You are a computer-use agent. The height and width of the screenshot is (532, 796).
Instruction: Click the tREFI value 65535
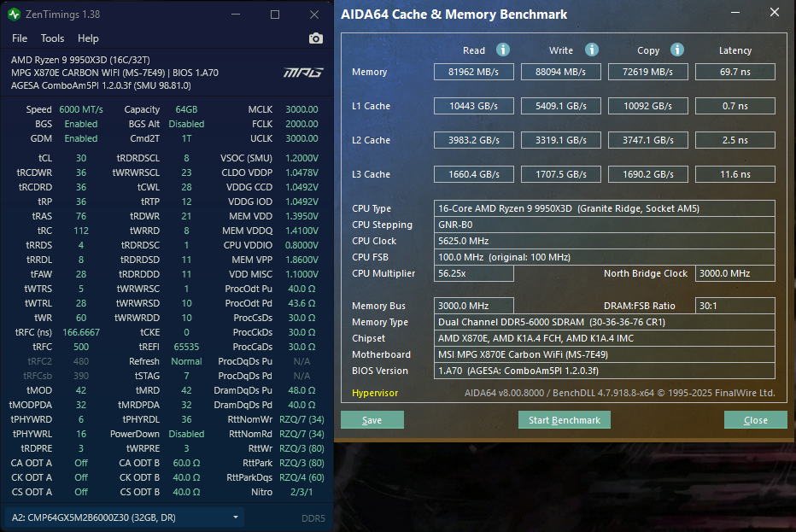pos(186,348)
